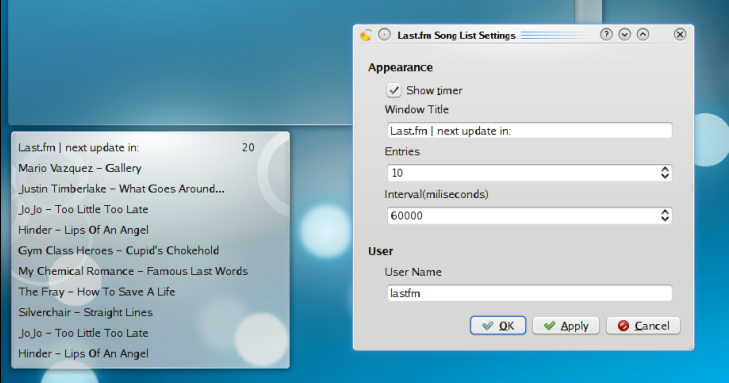
Task: Toggle the Show timer checkbox
Action: (x=394, y=90)
